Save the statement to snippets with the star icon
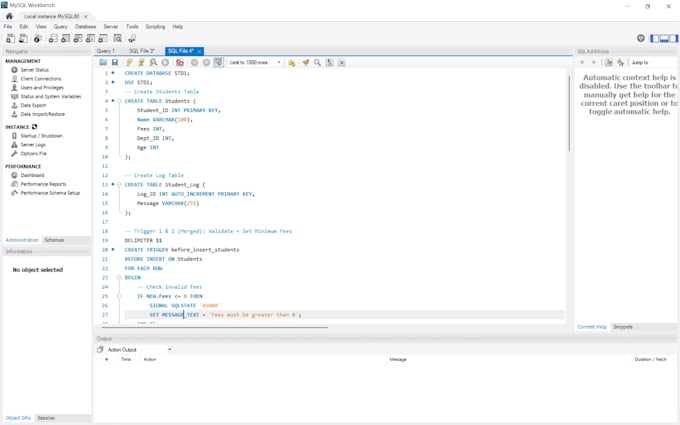Viewport: 680px width, 425px height. pyautogui.click(x=291, y=62)
